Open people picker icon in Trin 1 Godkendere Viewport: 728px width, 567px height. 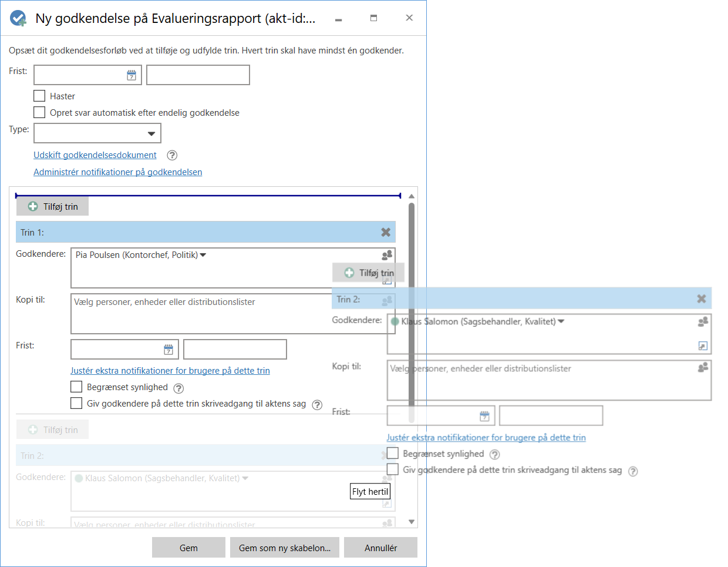coord(387,255)
